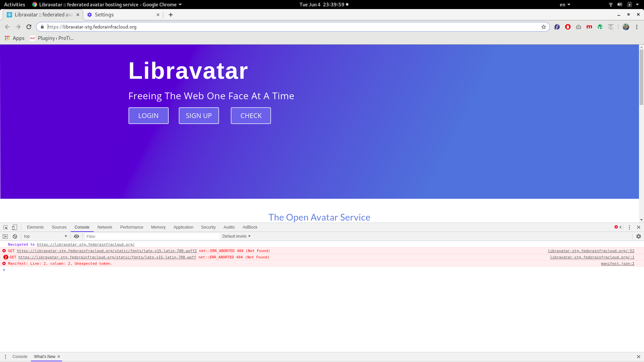Image resolution: width=644 pixels, height=362 pixels.
Task: Switch to the Network tab
Action: (x=105, y=227)
